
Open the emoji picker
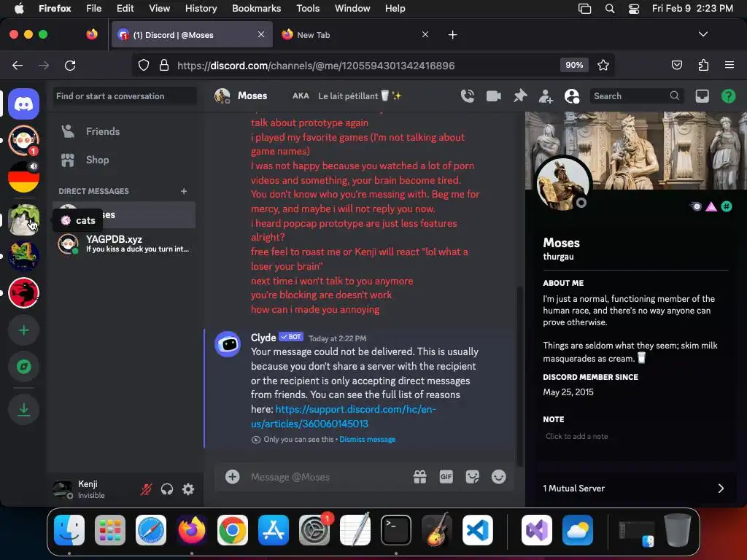[x=498, y=477]
